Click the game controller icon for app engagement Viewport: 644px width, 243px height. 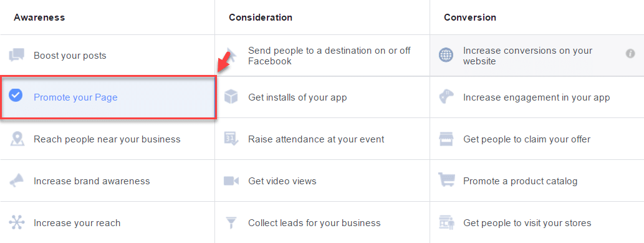tap(446, 97)
